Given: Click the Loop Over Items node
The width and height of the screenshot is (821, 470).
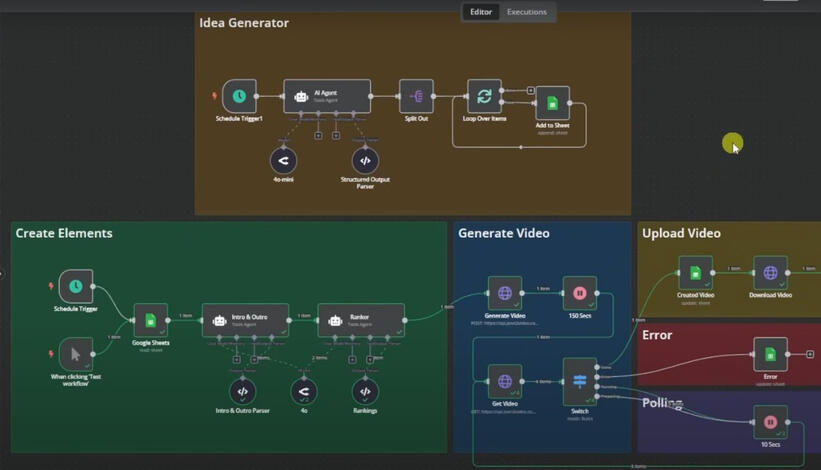Looking at the screenshot, I should [x=484, y=97].
